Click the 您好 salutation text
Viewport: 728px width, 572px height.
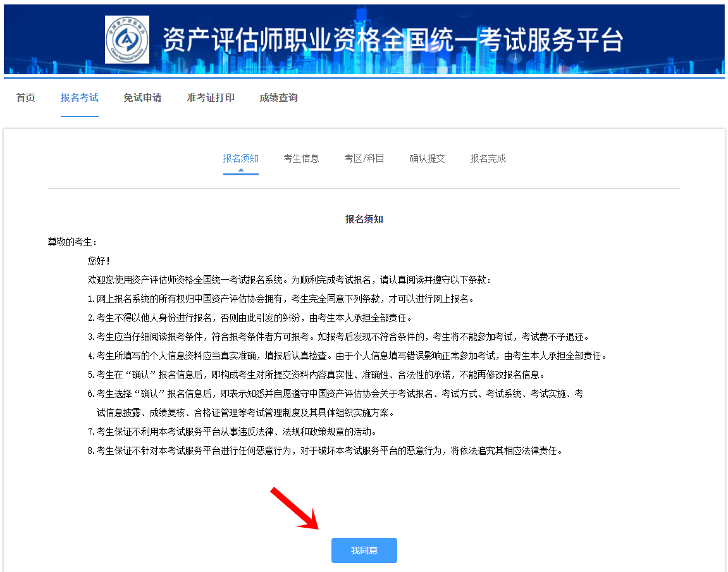click(97, 259)
